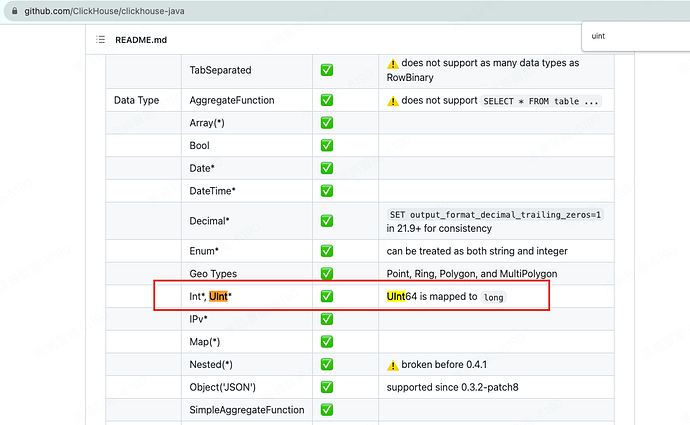Screen dimensions: 690x425
Task: Click green checkmark in DateTime* row
Action: click(327, 191)
